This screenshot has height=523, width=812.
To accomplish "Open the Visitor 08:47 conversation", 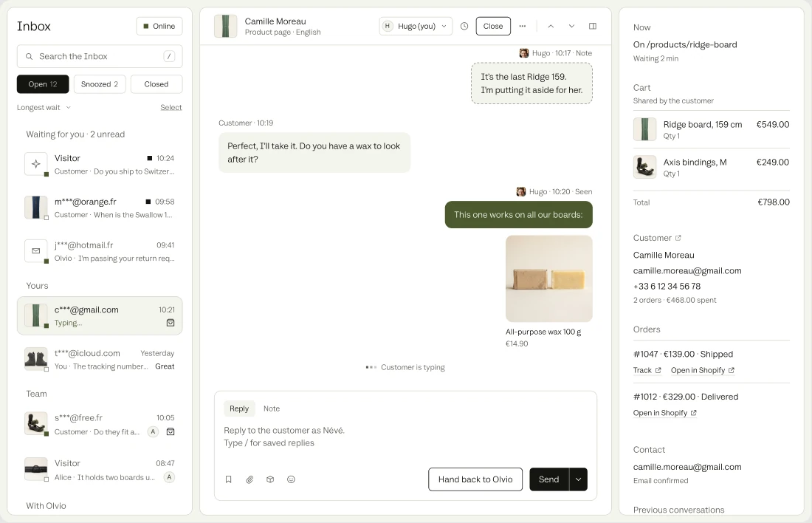I will [x=100, y=470].
